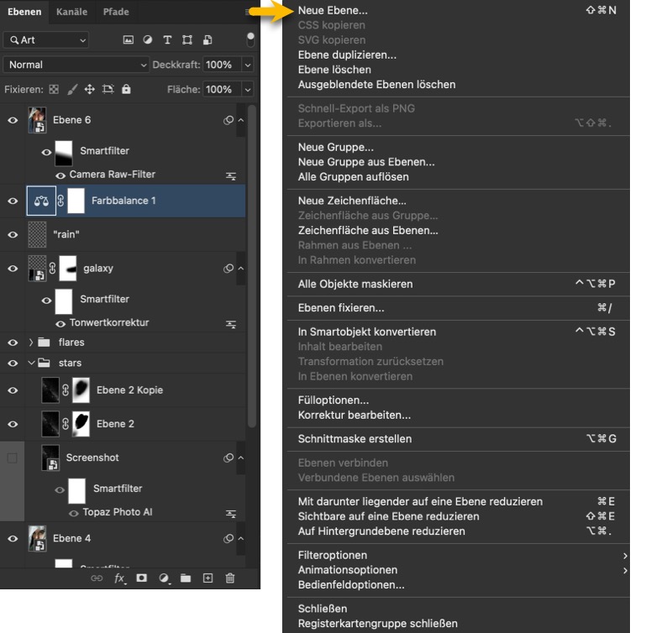Open Deckkraft opacity slider arrow
The height and width of the screenshot is (633, 672).
248,65
